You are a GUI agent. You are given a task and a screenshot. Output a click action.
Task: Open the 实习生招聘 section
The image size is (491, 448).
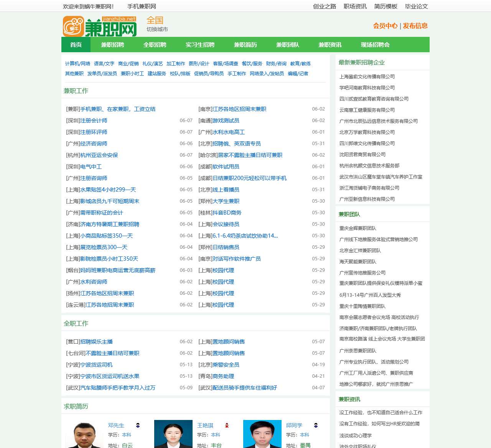200,45
